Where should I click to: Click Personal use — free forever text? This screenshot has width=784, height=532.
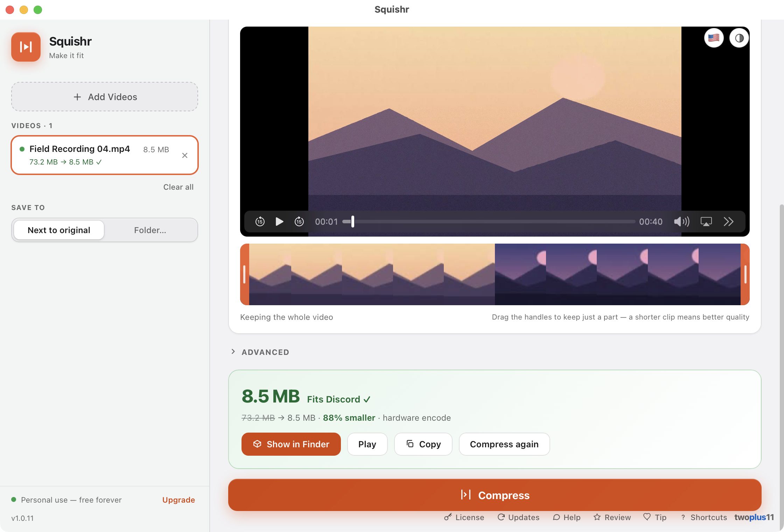[71, 500]
